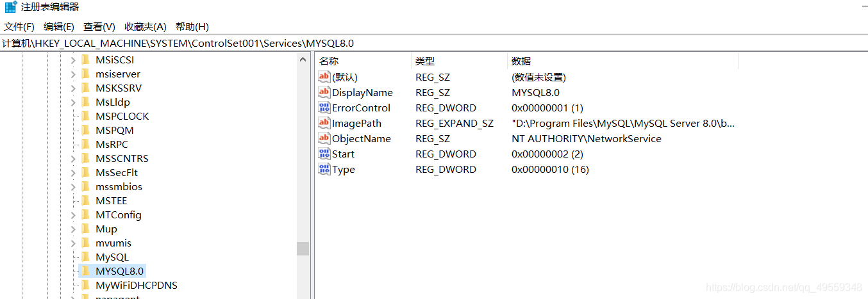
Task: Select the ObjectName value name
Action: coord(361,139)
